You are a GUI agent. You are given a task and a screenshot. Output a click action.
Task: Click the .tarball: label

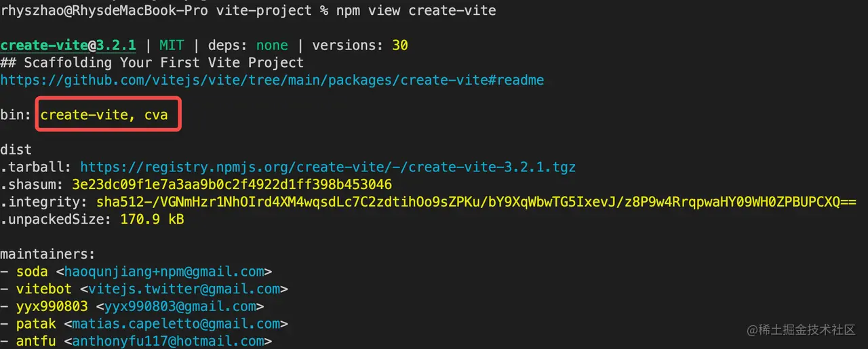pyautogui.click(x=36, y=167)
